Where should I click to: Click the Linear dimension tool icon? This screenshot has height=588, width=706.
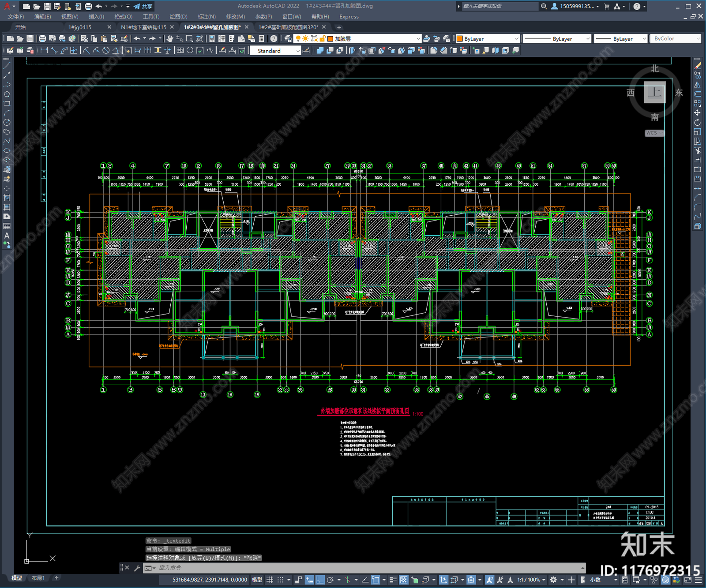click(44, 50)
